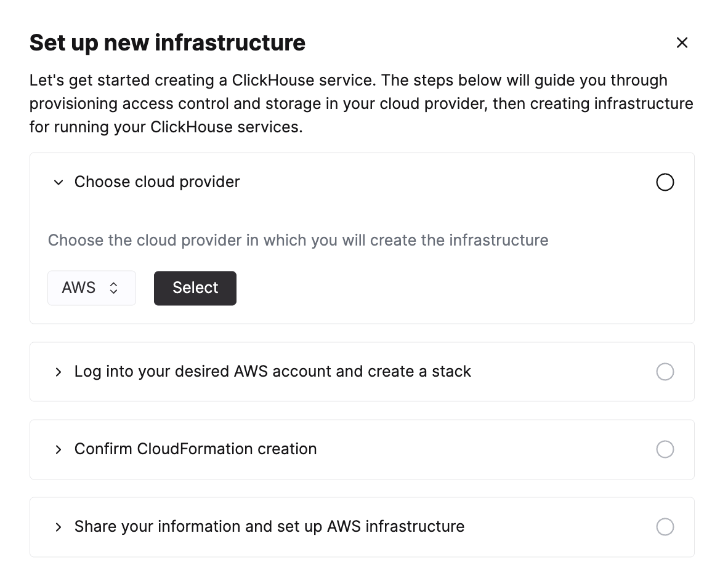Click the Confirm CloudFormation creation status circle

coord(665,449)
